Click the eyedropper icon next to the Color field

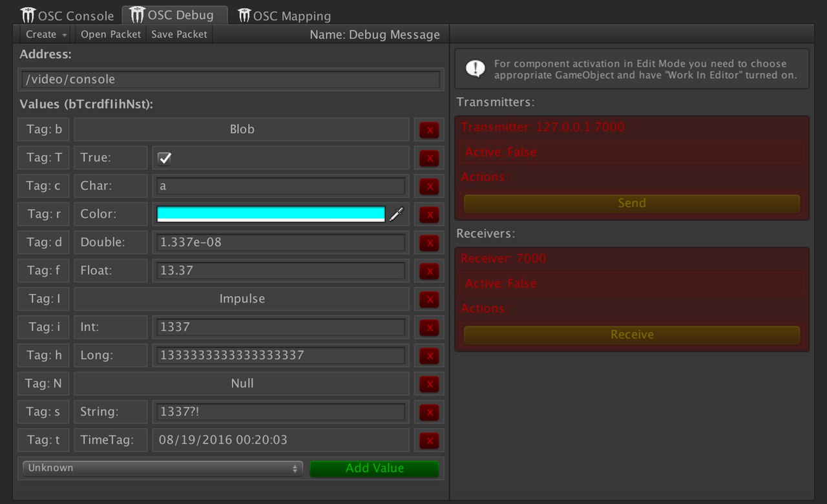coord(395,214)
